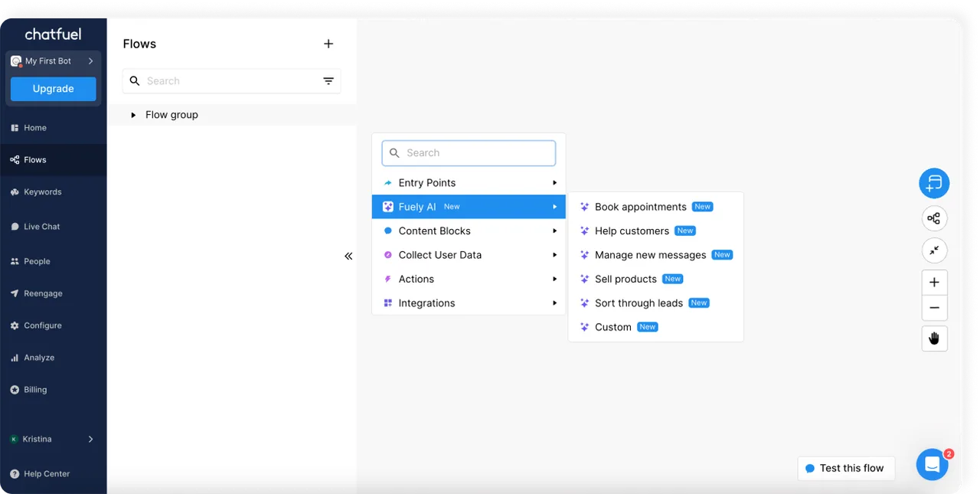
Task: Expand the Actions submenu arrow
Action: [555, 279]
